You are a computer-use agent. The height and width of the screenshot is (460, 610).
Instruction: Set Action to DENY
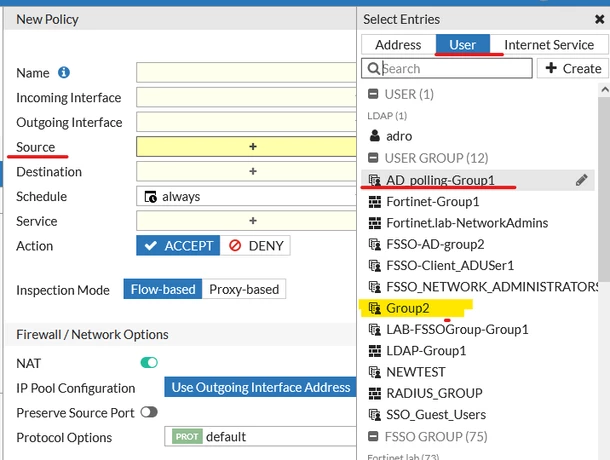pyautogui.click(x=255, y=246)
